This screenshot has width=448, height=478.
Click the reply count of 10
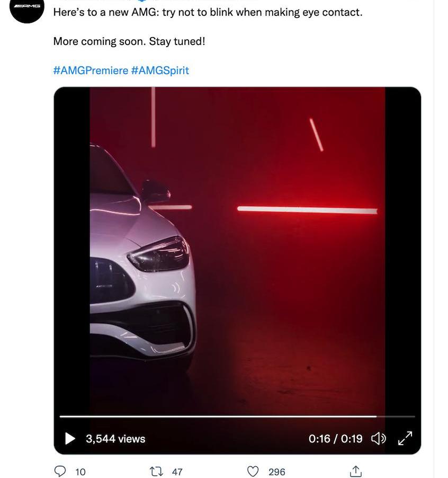80,472
